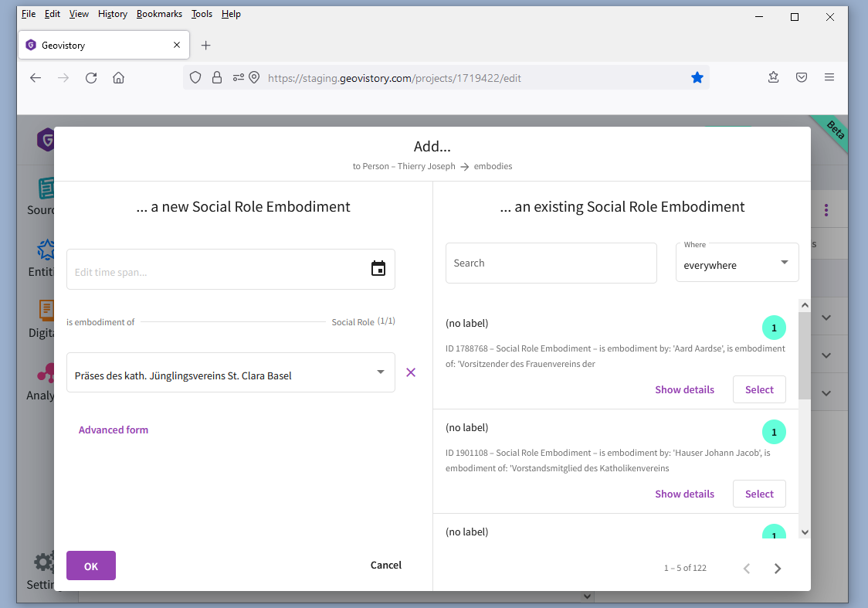Open the Pocket save icon
The width and height of the screenshot is (868, 608).
click(801, 77)
